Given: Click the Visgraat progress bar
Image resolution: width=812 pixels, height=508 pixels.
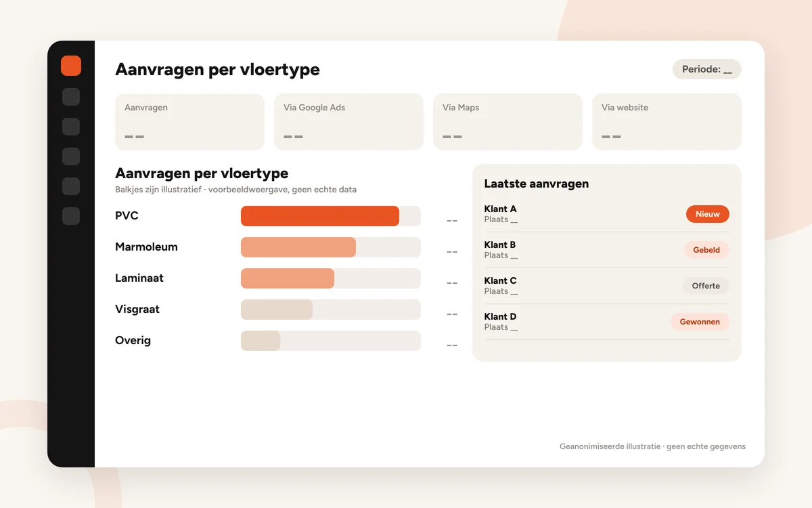Looking at the screenshot, I should [331, 310].
